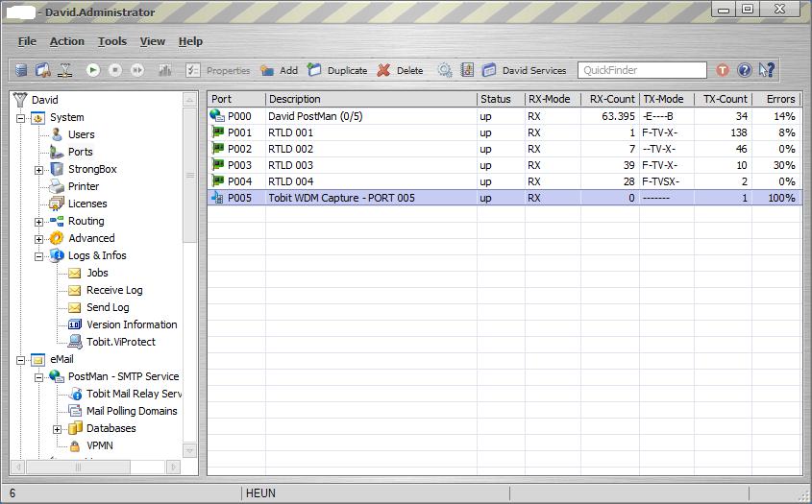Screen dimensions: 812x504
Task: Click the green play start button
Action: (93, 70)
